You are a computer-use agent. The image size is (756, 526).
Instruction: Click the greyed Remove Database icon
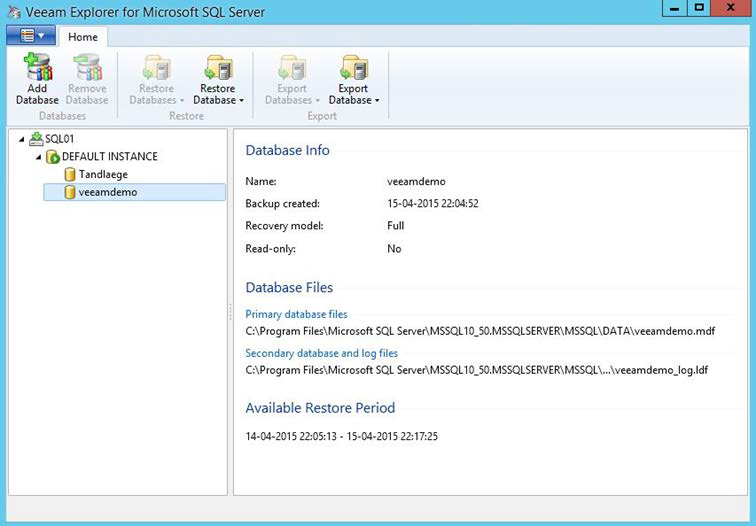[87, 67]
